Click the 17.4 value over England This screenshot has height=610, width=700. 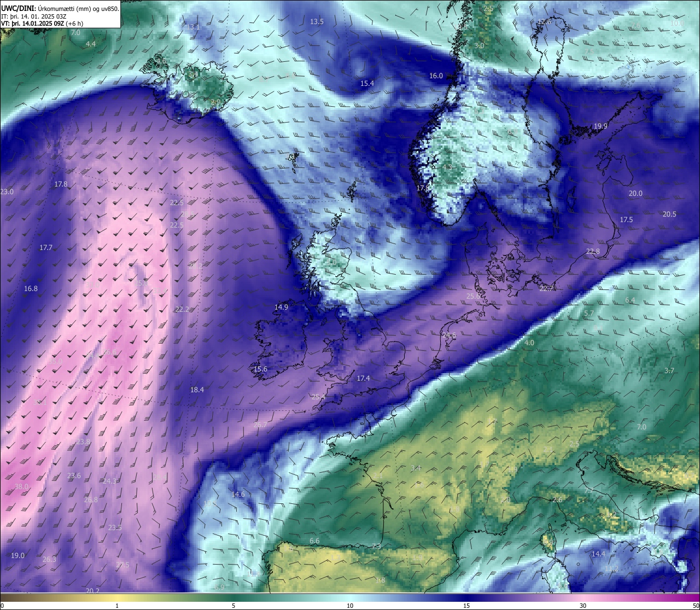coord(363,379)
